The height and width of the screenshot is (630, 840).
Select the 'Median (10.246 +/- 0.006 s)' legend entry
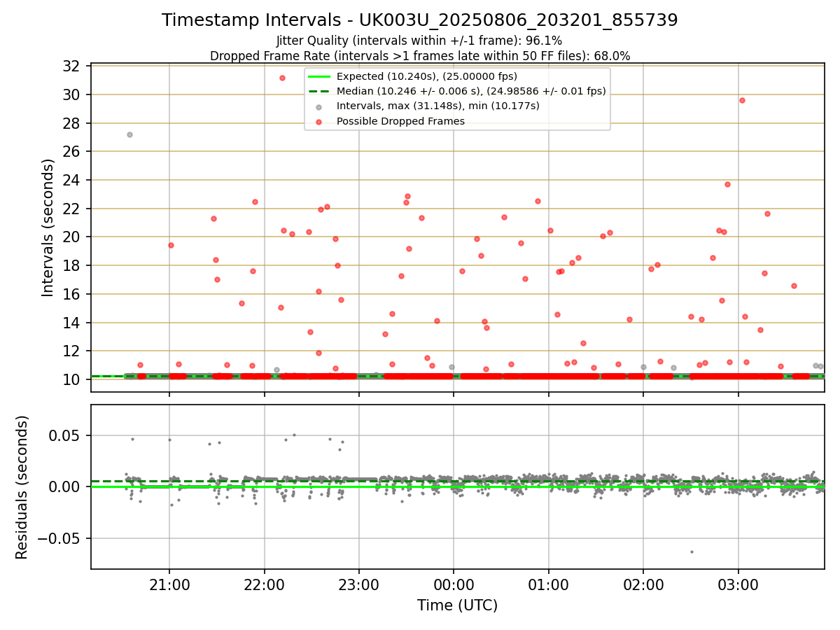[471, 91]
